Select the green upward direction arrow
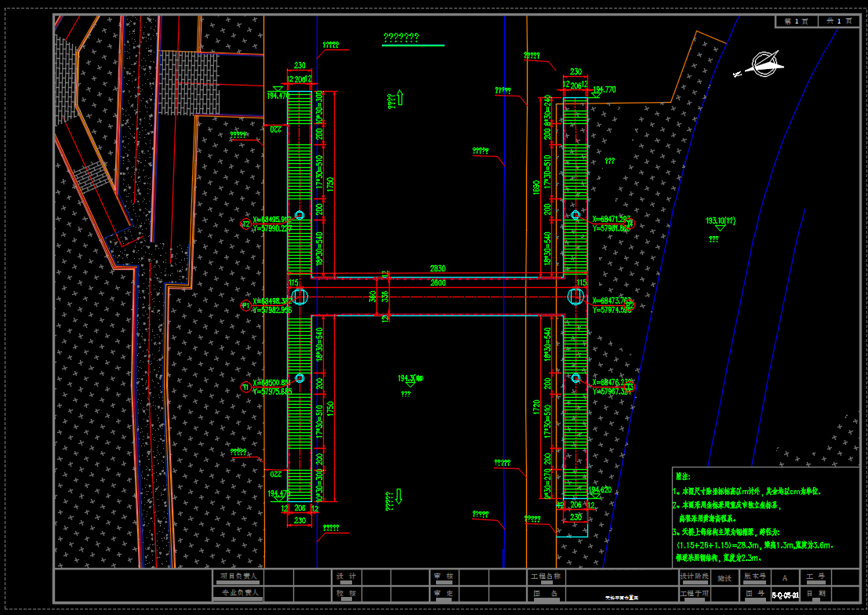Image resolution: width=868 pixels, height=615 pixels. (x=399, y=98)
